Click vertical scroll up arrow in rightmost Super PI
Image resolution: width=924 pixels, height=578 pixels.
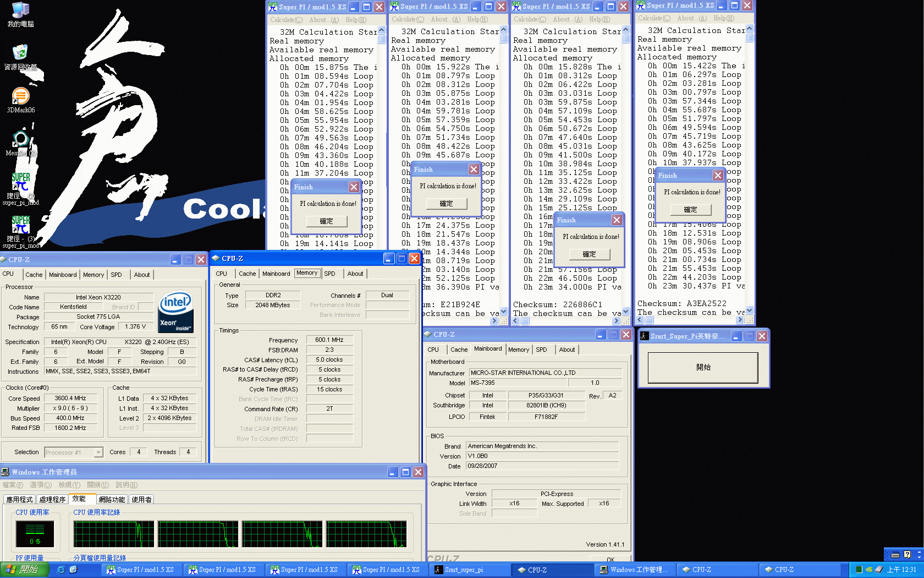[x=749, y=29]
